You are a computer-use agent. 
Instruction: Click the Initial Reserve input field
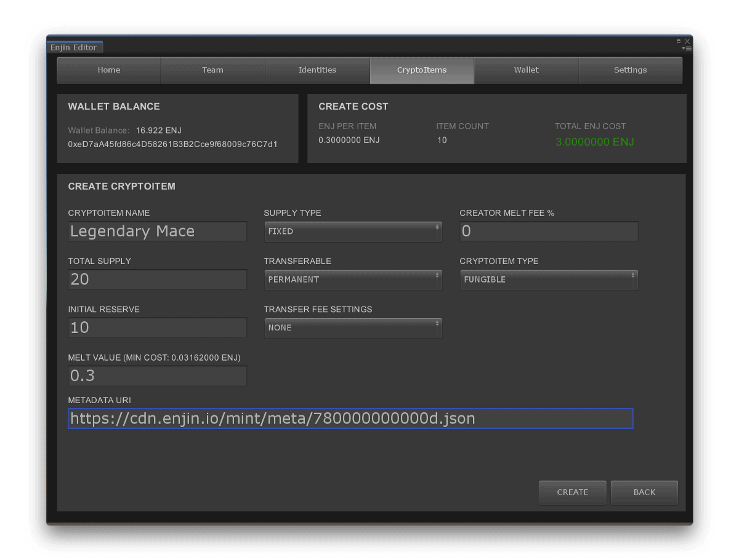click(157, 327)
